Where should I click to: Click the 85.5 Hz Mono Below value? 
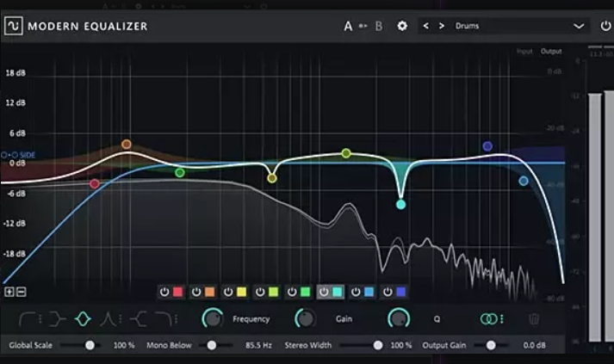pyautogui.click(x=258, y=345)
